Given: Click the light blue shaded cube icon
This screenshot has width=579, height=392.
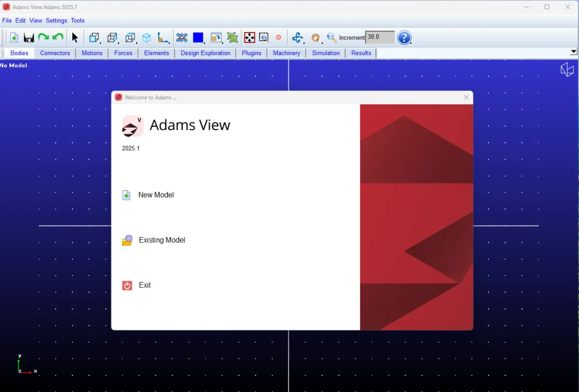Looking at the screenshot, I should (x=146, y=37).
